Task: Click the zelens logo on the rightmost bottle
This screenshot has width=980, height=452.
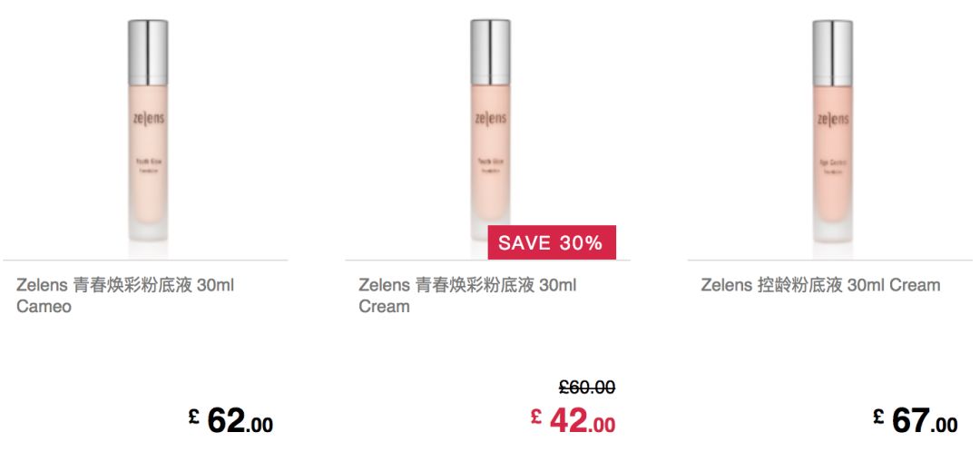Action: point(833,118)
